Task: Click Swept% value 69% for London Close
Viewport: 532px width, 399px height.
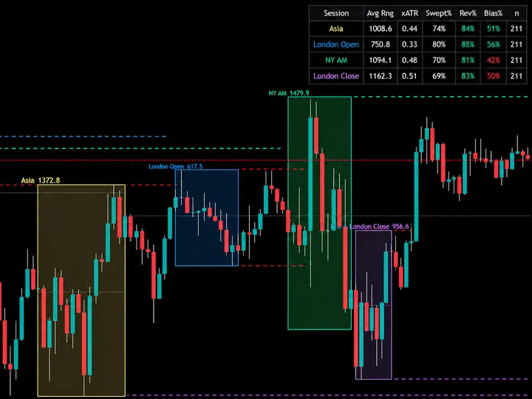Action: tap(439, 75)
